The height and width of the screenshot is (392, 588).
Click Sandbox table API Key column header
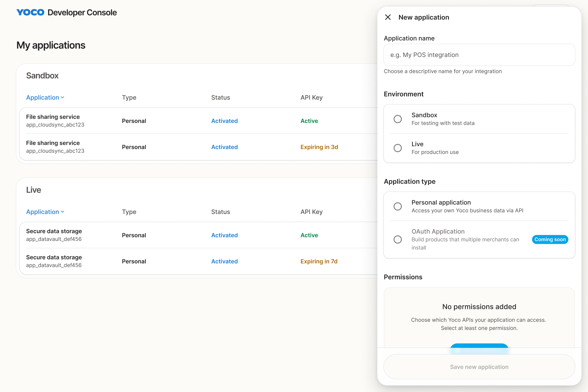click(311, 97)
